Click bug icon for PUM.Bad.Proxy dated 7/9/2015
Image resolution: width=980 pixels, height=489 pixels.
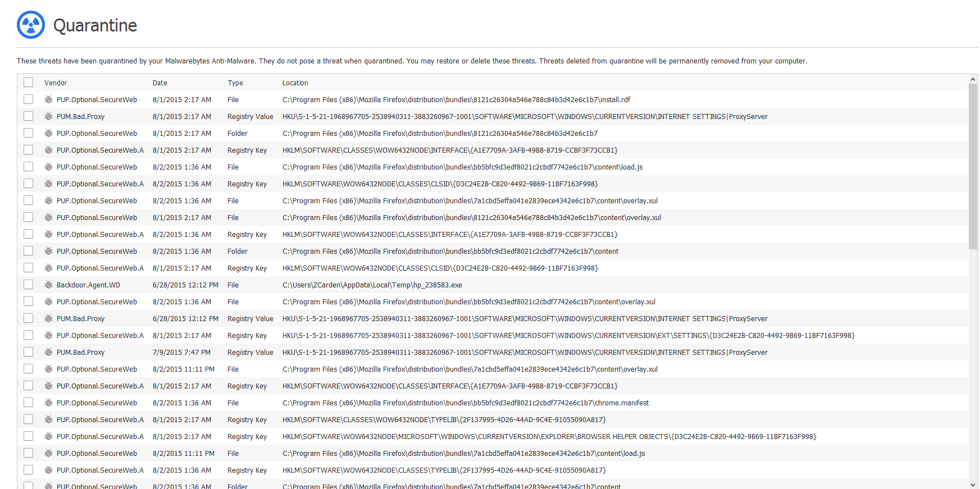49,352
